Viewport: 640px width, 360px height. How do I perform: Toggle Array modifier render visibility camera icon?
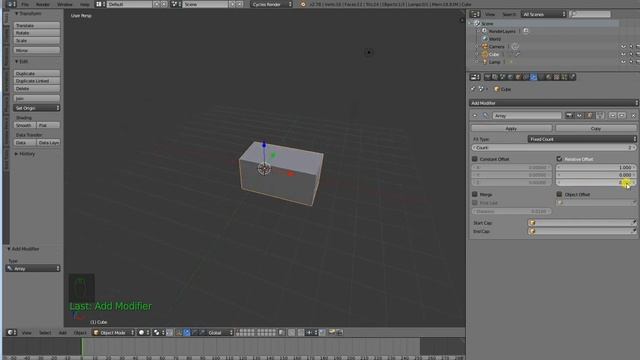pos(569,116)
